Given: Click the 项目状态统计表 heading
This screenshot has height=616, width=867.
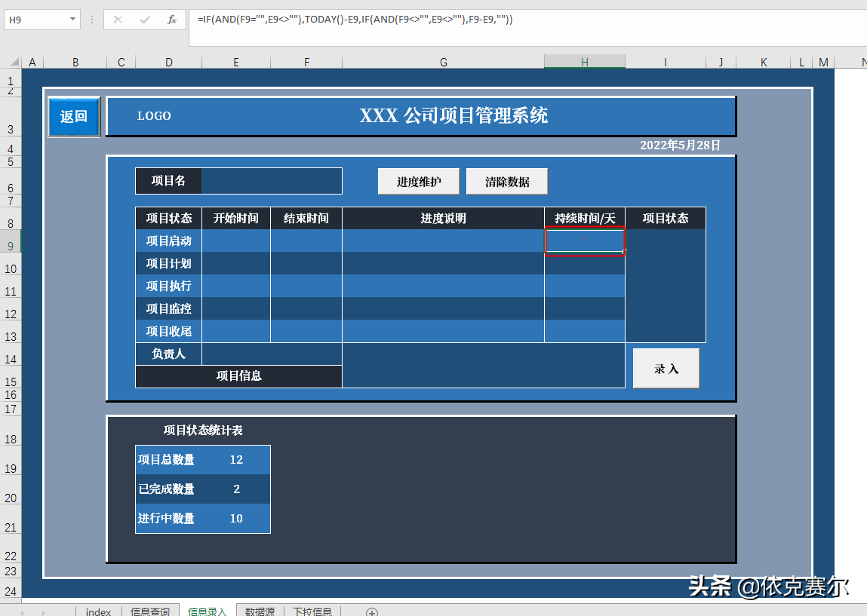Looking at the screenshot, I should click(203, 431).
